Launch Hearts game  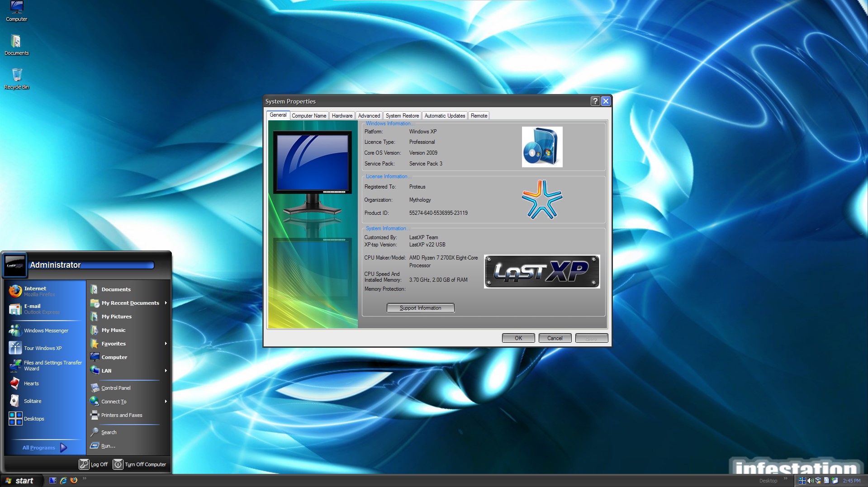pyautogui.click(x=45, y=383)
